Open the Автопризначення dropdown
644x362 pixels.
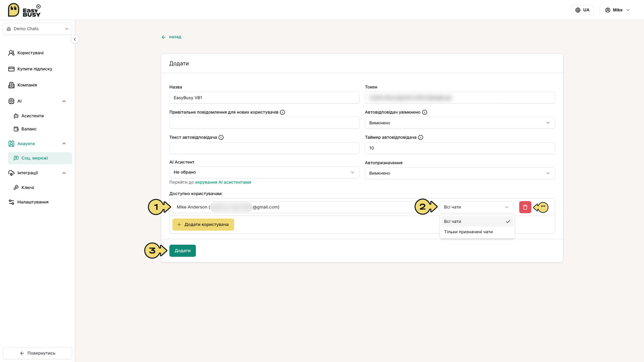(x=460, y=173)
